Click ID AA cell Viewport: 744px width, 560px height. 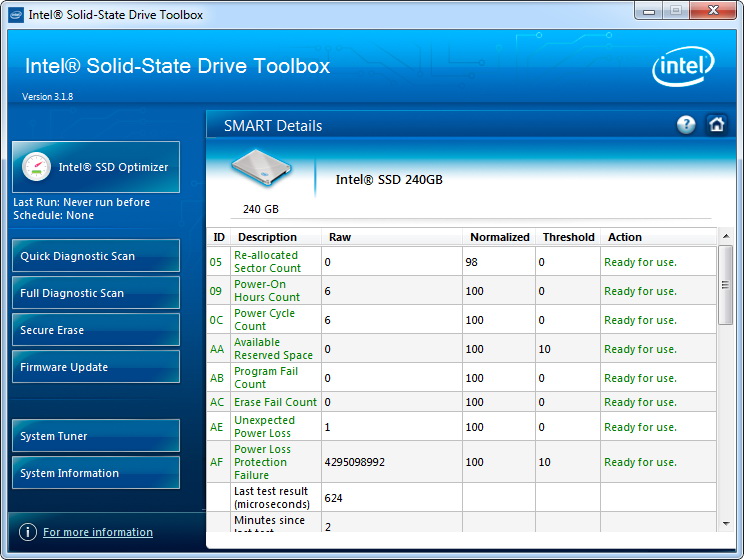pos(217,349)
